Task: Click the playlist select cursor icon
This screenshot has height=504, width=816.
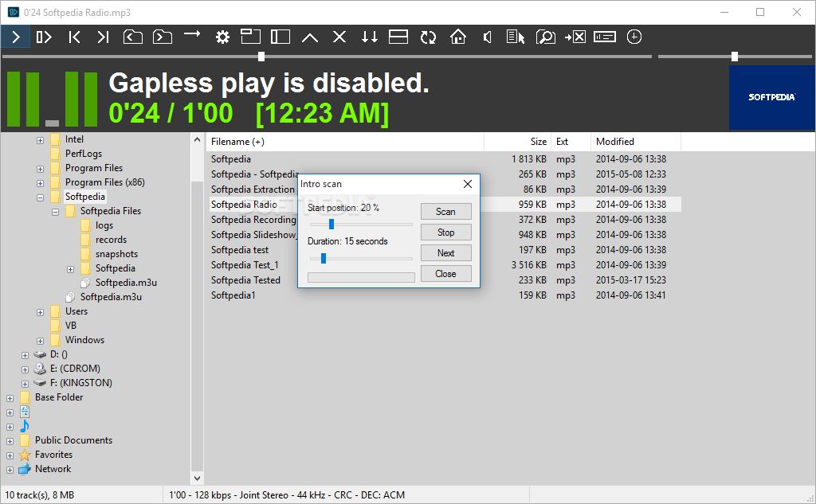Action: [x=516, y=37]
